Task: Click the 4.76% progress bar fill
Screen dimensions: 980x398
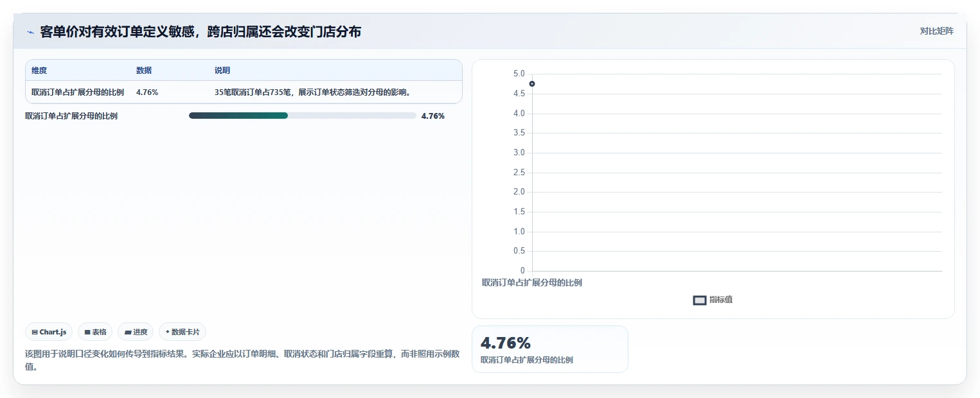Action: pos(238,116)
